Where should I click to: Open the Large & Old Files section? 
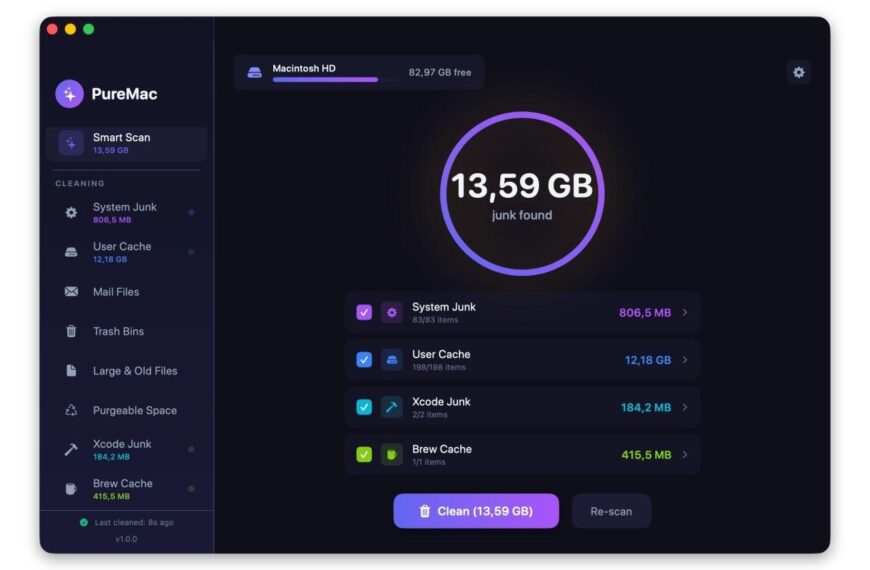tap(127, 371)
